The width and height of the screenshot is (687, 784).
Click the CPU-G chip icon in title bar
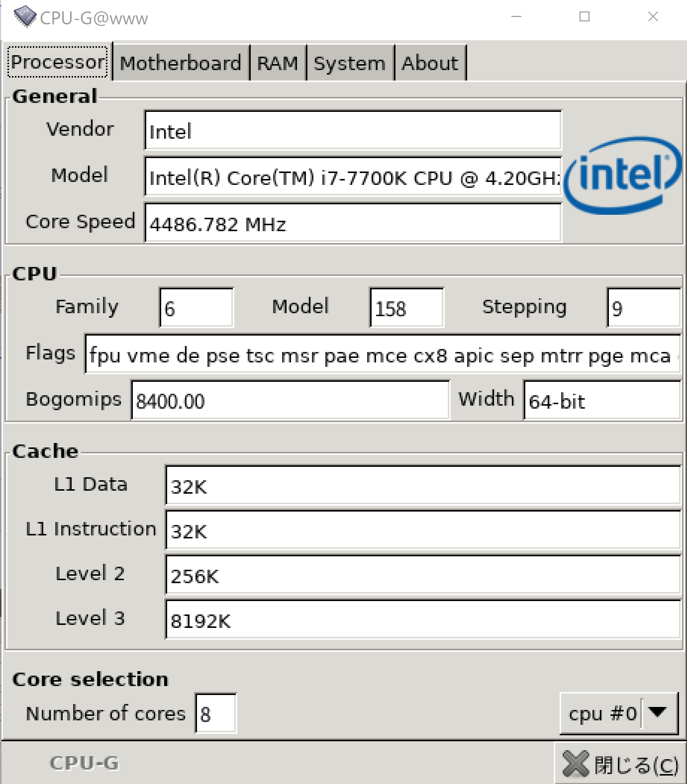click(25, 16)
